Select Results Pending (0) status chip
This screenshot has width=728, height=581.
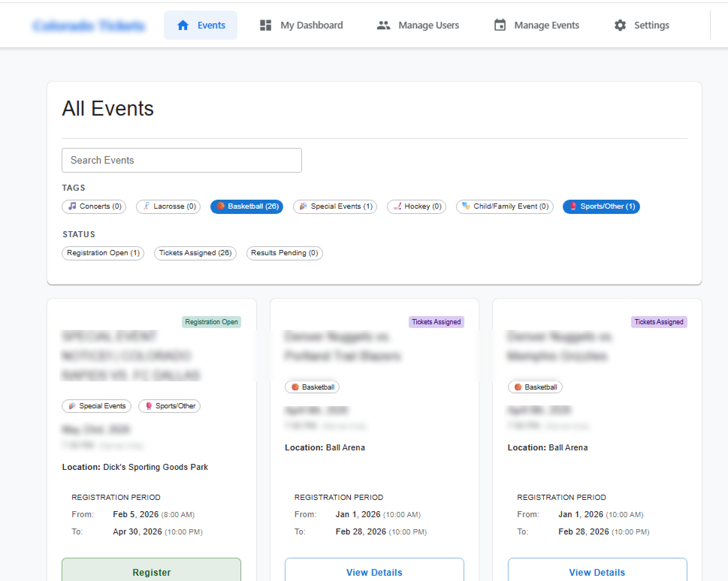click(x=284, y=253)
